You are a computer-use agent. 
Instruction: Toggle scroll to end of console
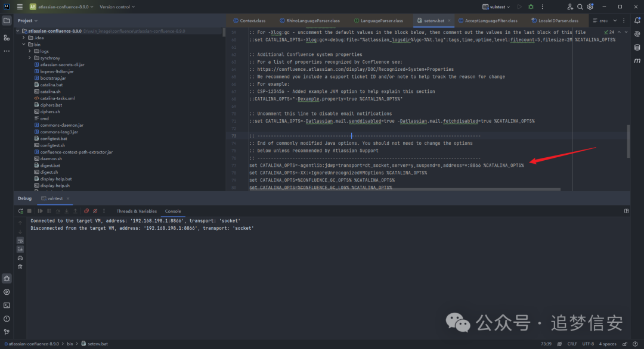coord(20,250)
